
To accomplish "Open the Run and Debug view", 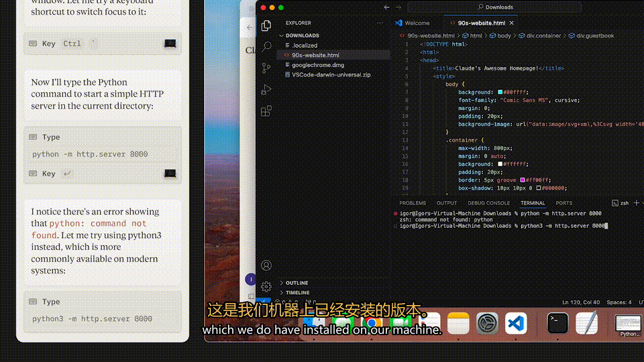I will (x=266, y=89).
